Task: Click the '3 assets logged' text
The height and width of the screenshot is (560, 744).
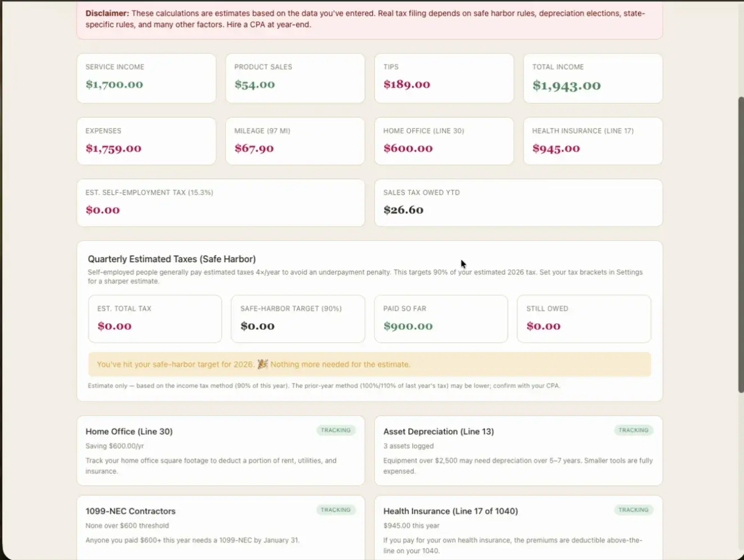Action: pyautogui.click(x=408, y=446)
